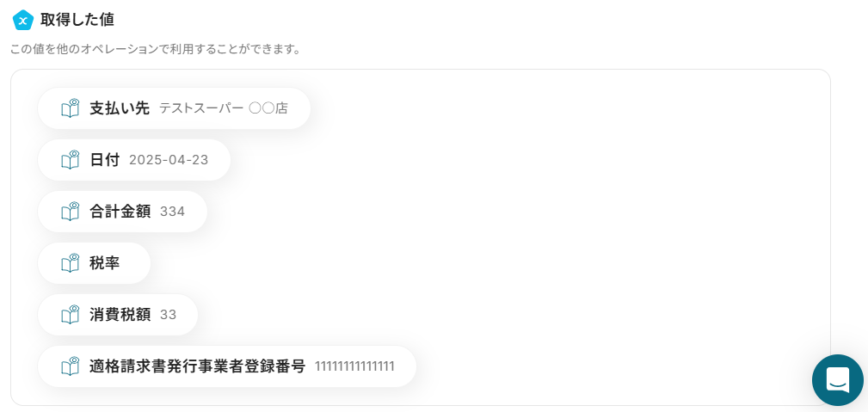Select the 支払い先 label
The height and width of the screenshot is (412, 868).
pos(120,108)
